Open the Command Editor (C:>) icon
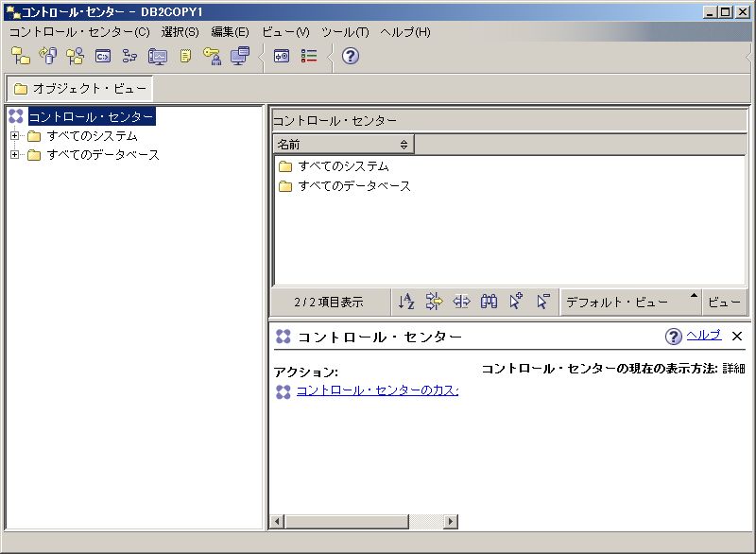Viewport: 756px width, 554px height. [103, 56]
